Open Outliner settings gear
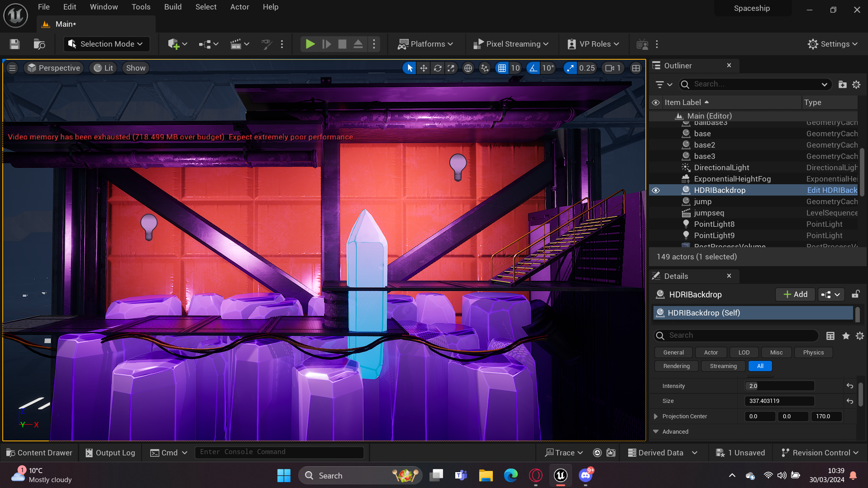Image resolution: width=868 pixels, height=488 pixels. 856,84
